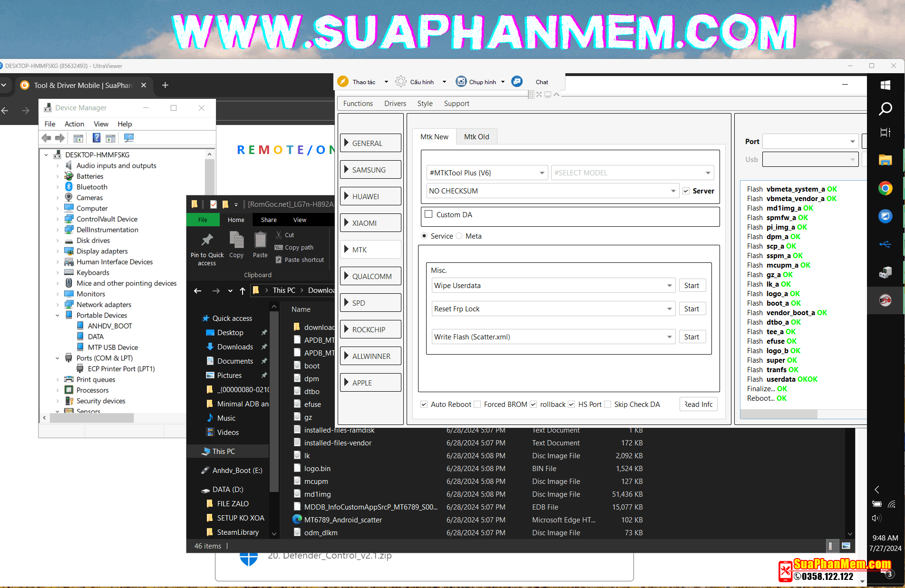Viewport: 905px width, 588px height.
Task: Expand the Wipe Userdata dropdown
Action: (x=669, y=286)
